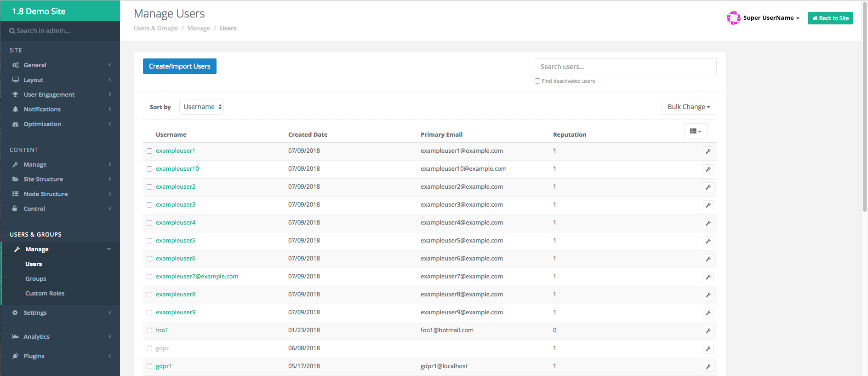This screenshot has height=376, width=868.
Task: Open edit wrench for exampleuser1
Action: [708, 151]
